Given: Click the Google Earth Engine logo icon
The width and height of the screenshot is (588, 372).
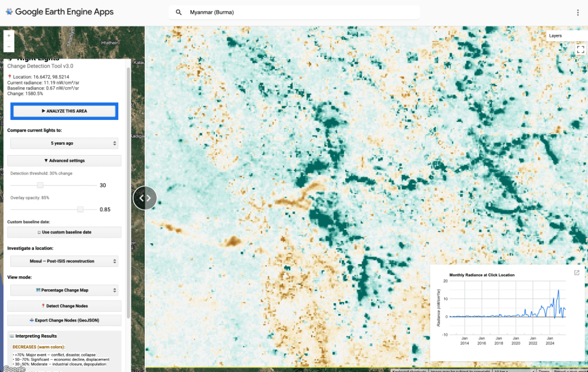Looking at the screenshot, I should [9, 11].
